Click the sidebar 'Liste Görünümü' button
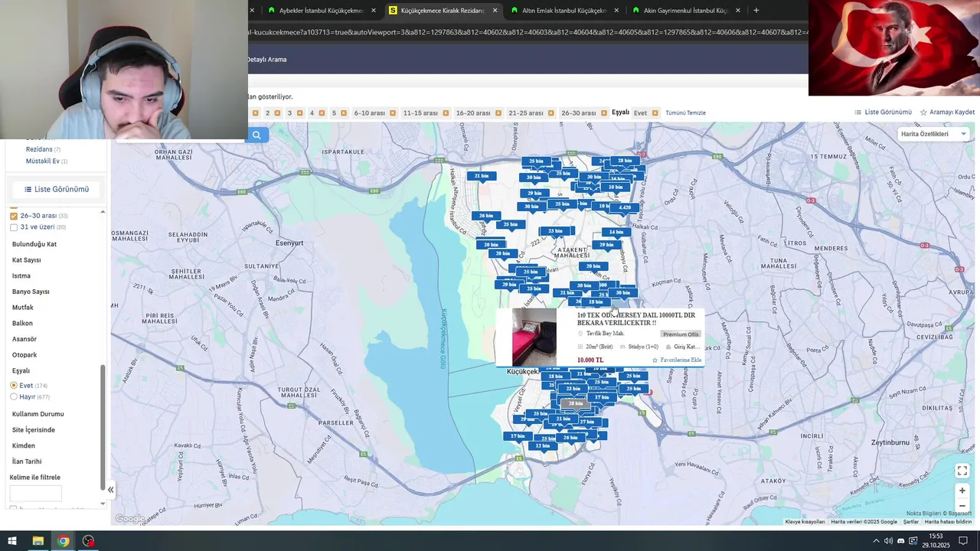 pos(57,189)
